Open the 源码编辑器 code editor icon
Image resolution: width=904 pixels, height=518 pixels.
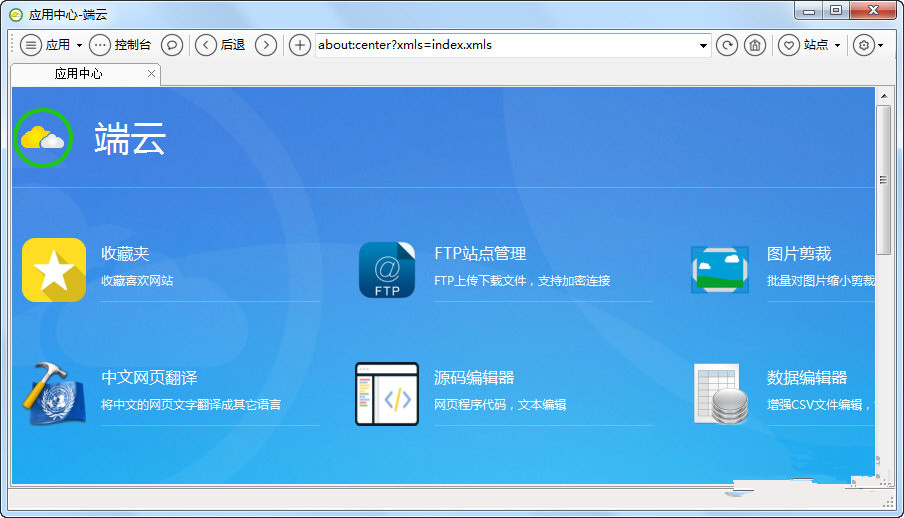coord(386,394)
